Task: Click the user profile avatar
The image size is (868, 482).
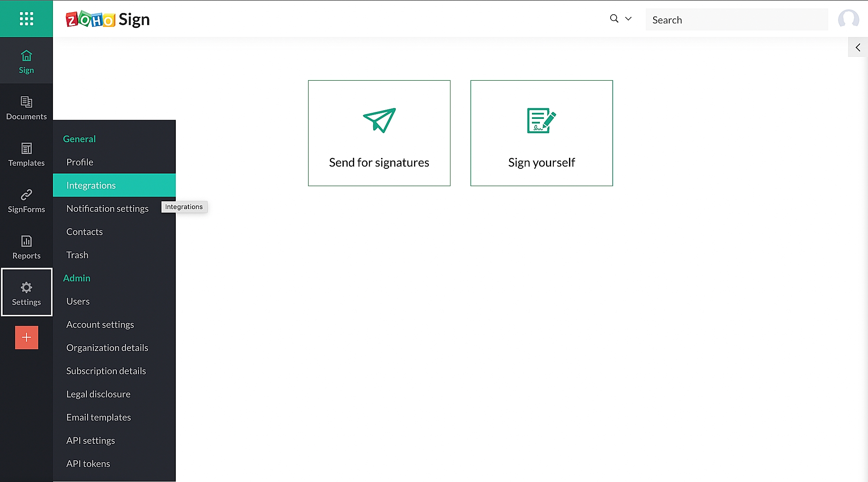Action: coord(848,19)
